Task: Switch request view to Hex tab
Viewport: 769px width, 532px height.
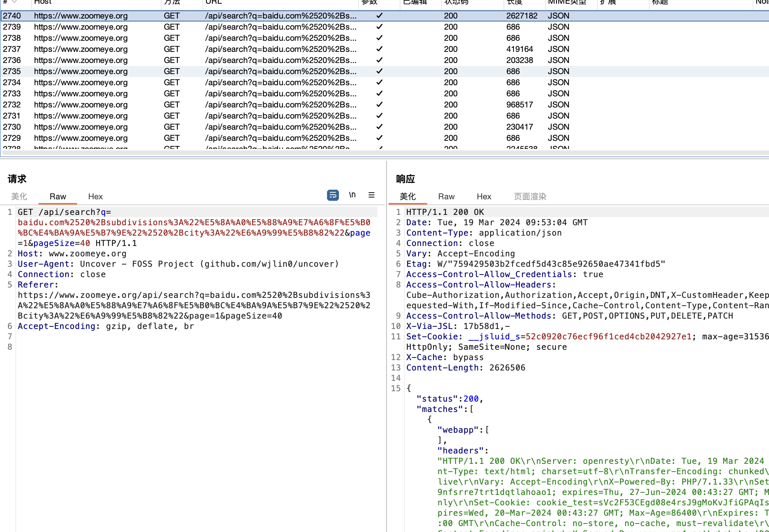Action: pyautogui.click(x=95, y=197)
